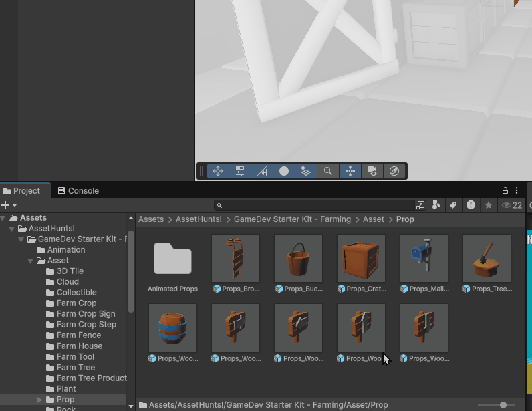Select the Props_Crate asset thumbnail
Screen dimensions: 532x411
click(362, 258)
